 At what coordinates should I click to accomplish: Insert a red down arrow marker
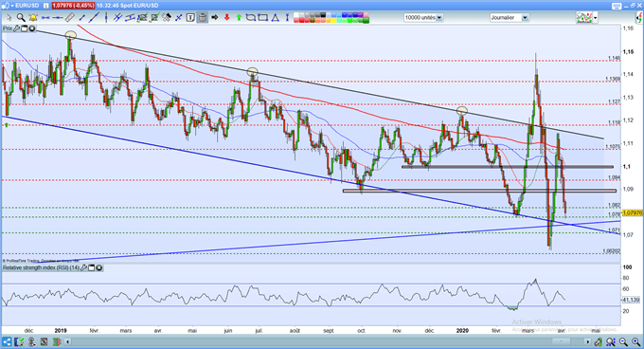[x=226, y=18]
